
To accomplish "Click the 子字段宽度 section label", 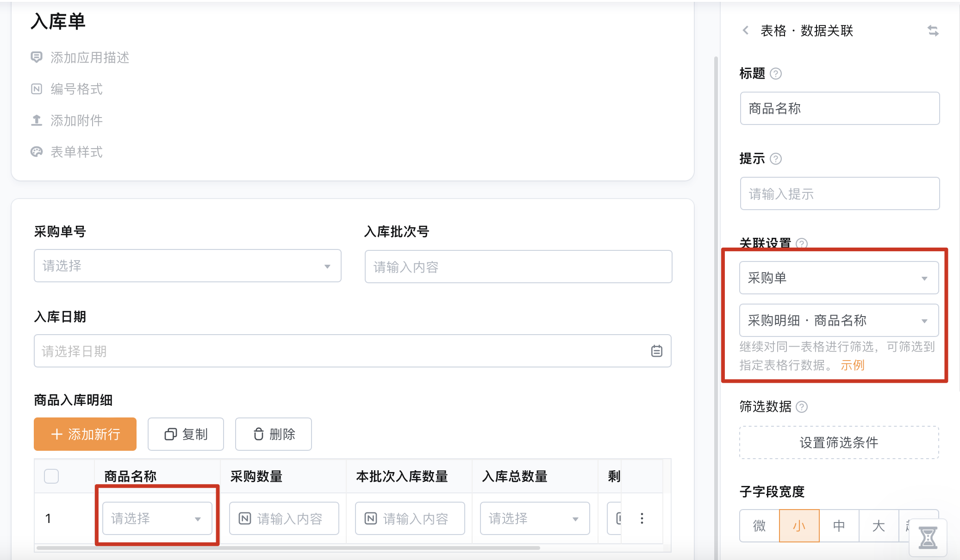I will 772,492.
